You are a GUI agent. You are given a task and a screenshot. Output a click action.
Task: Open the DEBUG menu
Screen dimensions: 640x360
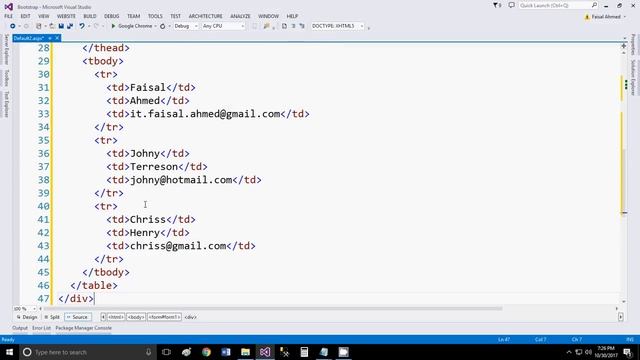point(111,16)
